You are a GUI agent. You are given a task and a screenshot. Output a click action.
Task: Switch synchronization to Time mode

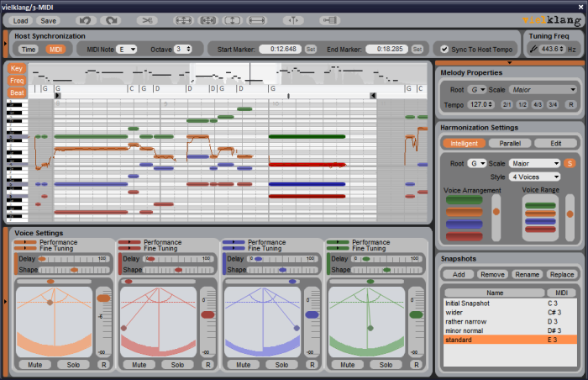(28, 50)
